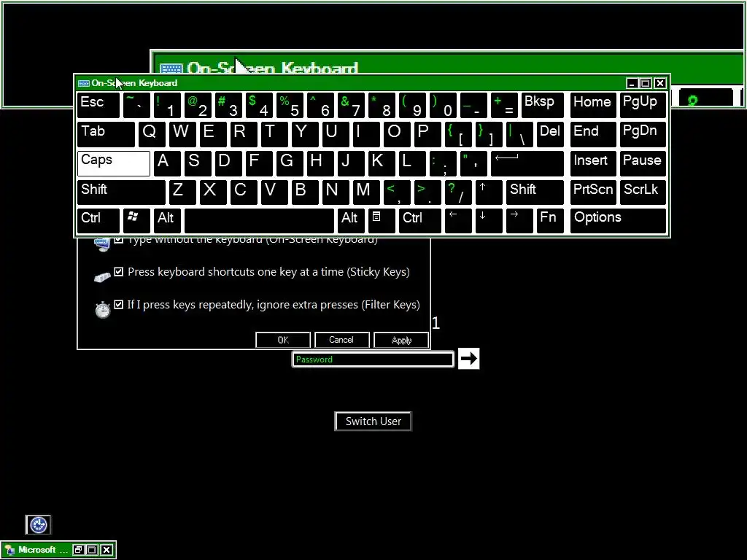The height and width of the screenshot is (560, 747).
Task: Click the Switch User button
Action: (373, 421)
